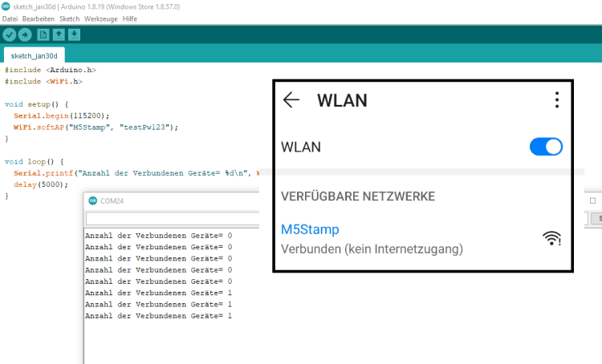Tap the back arrow in WLAN settings

pos(291,100)
